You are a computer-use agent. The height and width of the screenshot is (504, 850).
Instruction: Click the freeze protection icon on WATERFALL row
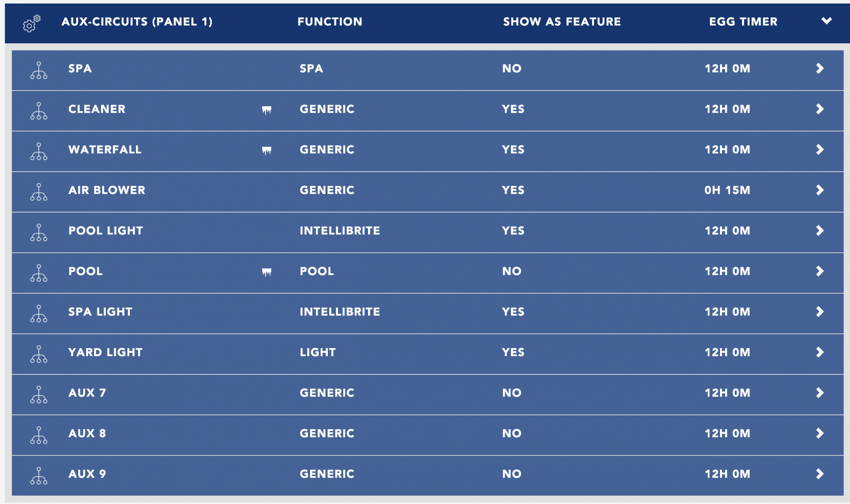coord(266,150)
